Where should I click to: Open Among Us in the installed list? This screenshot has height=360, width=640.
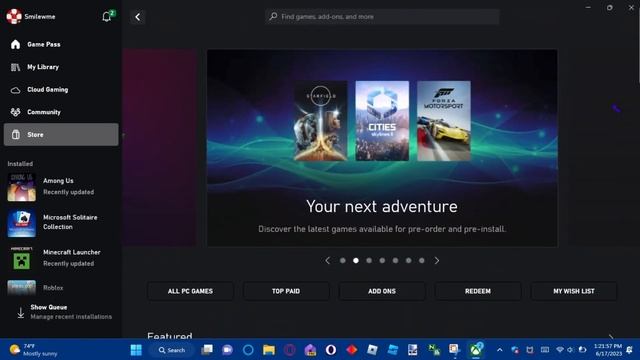point(61,187)
